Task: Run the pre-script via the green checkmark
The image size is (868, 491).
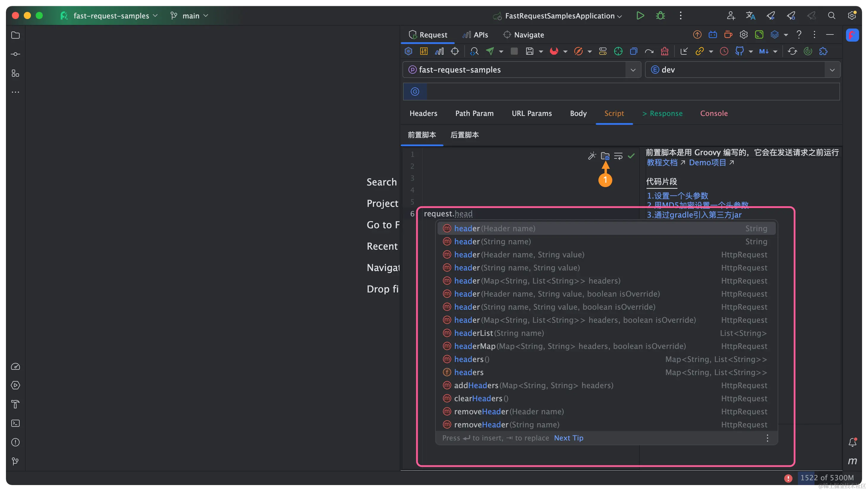Action: pyautogui.click(x=631, y=156)
